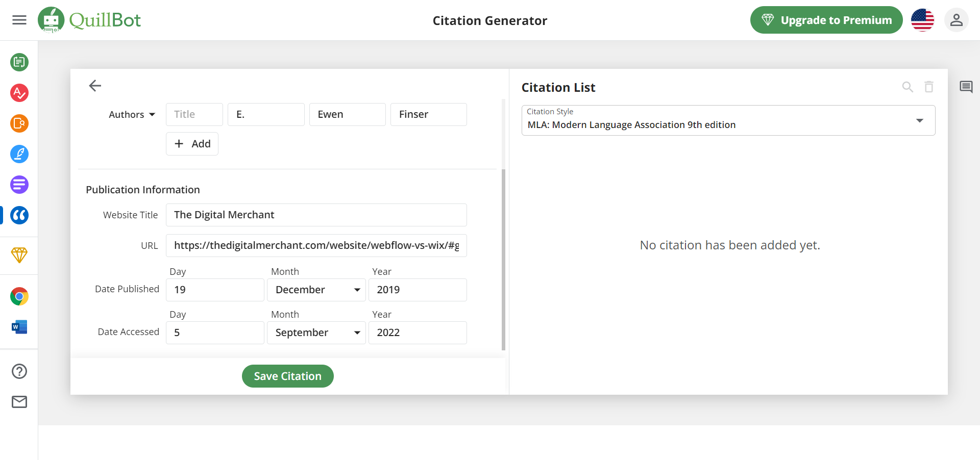The width and height of the screenshot is (980, 460).
Task: Click the 'Date Published' label
Action: pyautogui.click(x=127, y=289)
